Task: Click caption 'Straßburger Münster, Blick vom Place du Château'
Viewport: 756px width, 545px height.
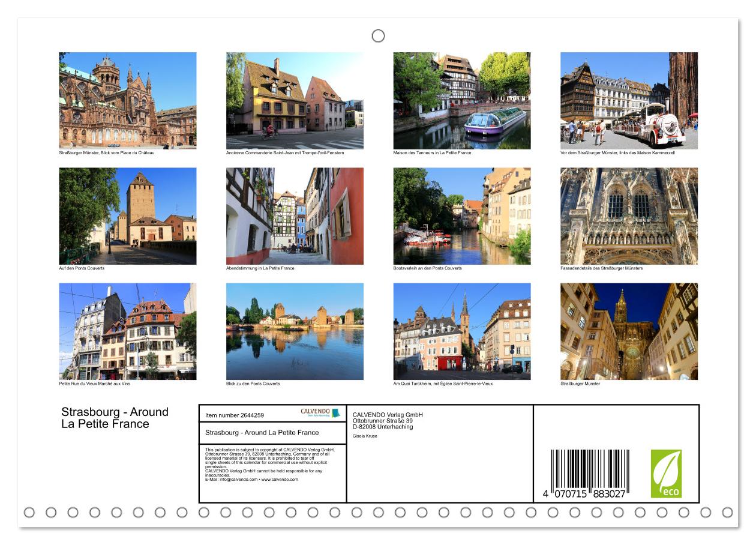Action: (x=107, y=153)
